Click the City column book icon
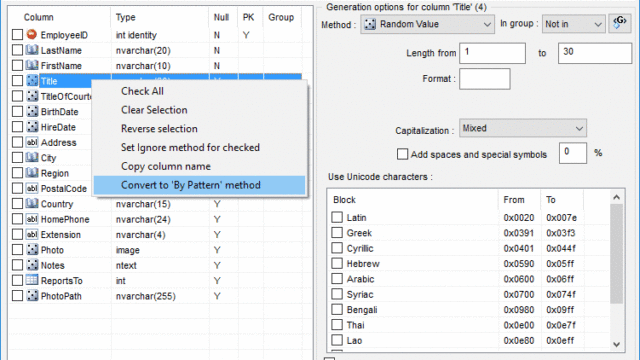The width and height of the screenshot is (640, 360). click(32, 158)
